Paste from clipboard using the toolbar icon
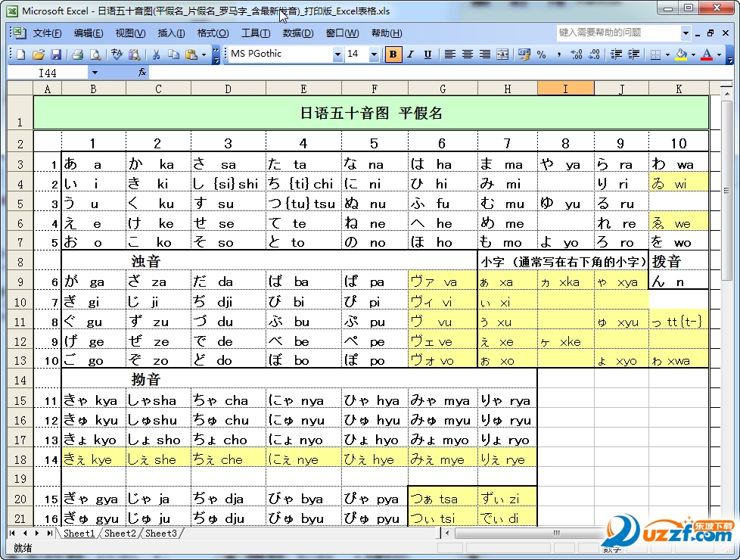The width and height of the screenshot is (740, 560). click(x=191, y=54)
